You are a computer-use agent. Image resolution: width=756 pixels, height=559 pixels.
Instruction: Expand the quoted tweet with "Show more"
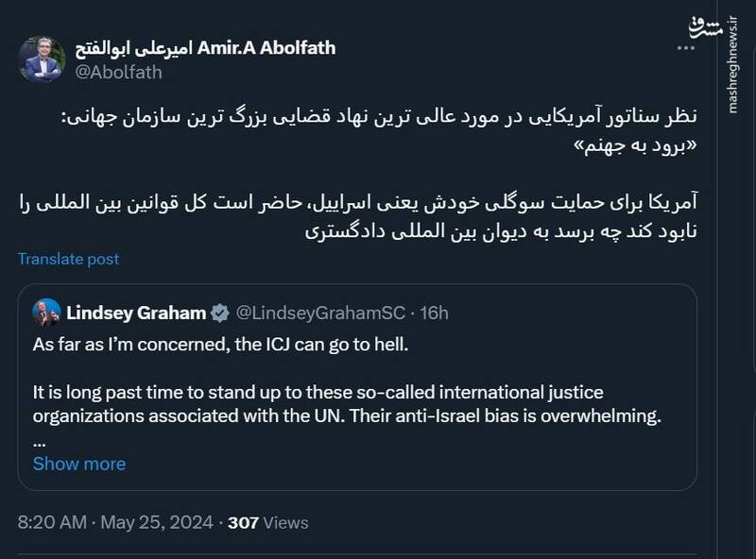[x=77, y=464]
